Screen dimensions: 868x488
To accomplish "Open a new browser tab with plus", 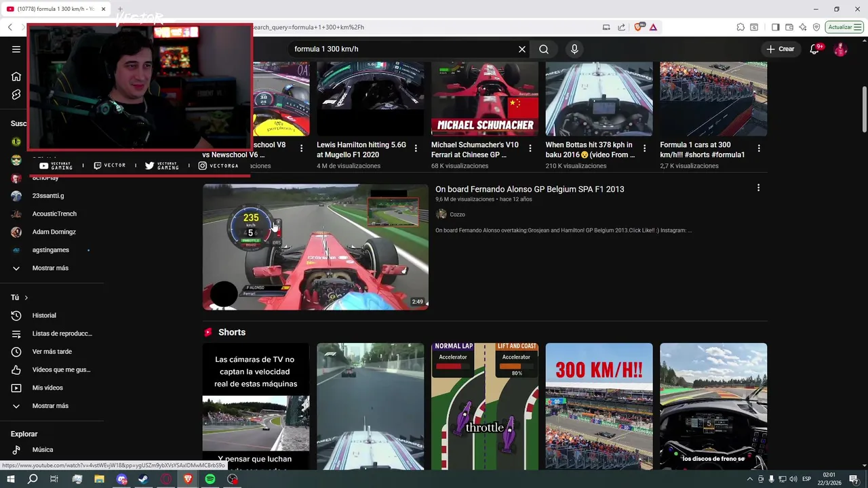I will coord(119,9).
